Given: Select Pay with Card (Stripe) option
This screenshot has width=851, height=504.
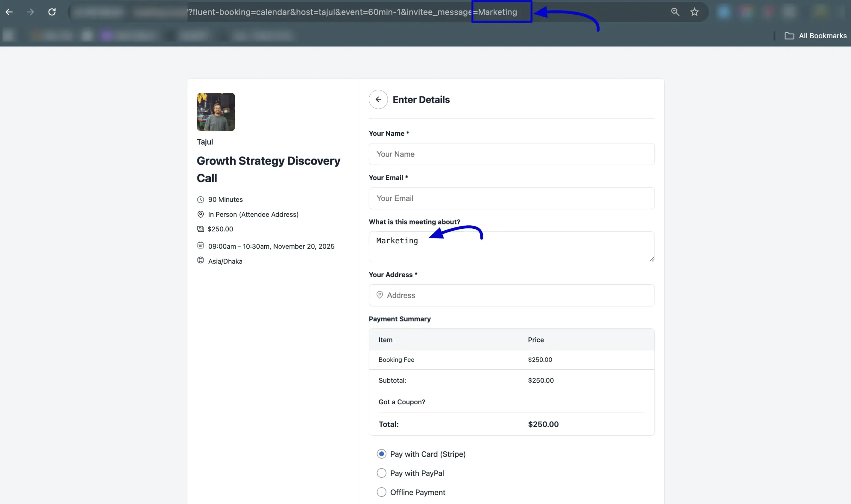Looking at the screenshot, I should 381,454.
